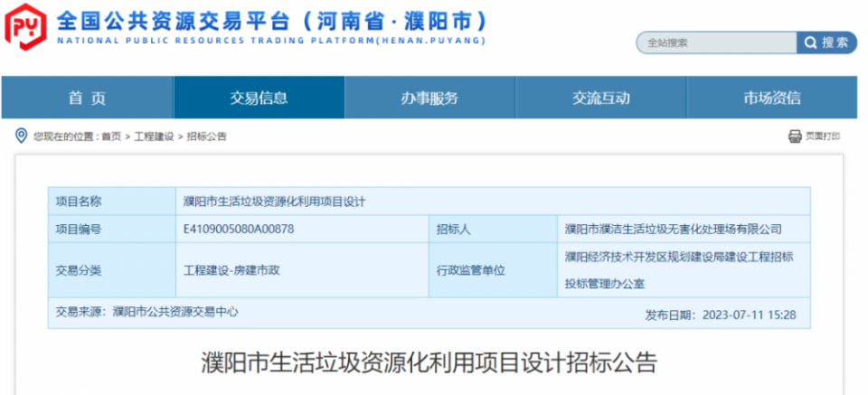Viewport: 868px width, 395px height.
Task: Focus the 全站搜索 search input field
Action: [716, 42]
